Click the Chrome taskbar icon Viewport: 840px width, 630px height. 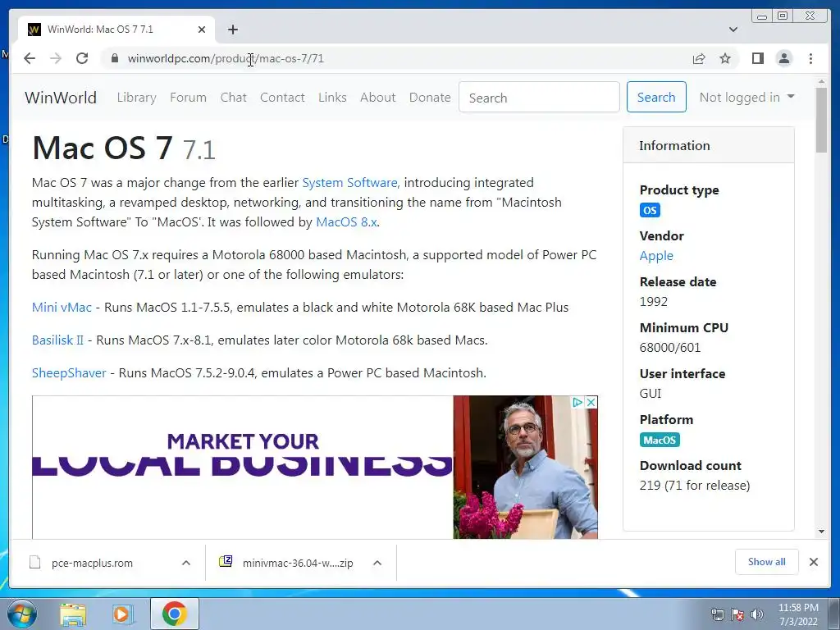[x=174, y=614]
